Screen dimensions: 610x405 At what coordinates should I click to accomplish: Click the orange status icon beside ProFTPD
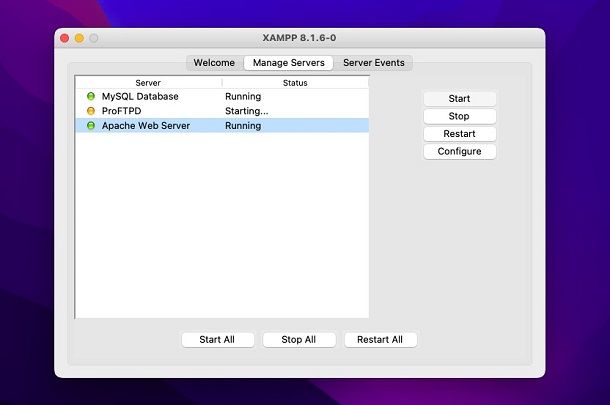(x=91, y=111)
